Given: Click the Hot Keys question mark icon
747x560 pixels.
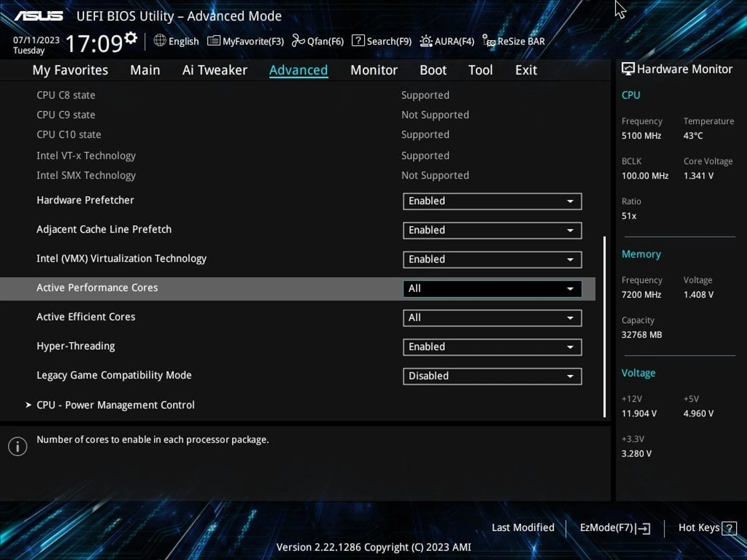Looking at the screenshot, I should tap(729, 528).
